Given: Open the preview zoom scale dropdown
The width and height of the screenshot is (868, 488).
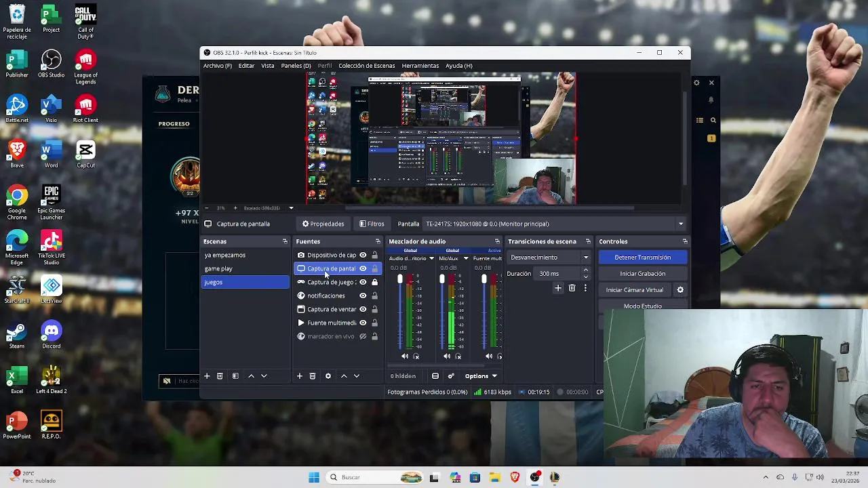Looking at the screenshot, I should tap(291, 208).
